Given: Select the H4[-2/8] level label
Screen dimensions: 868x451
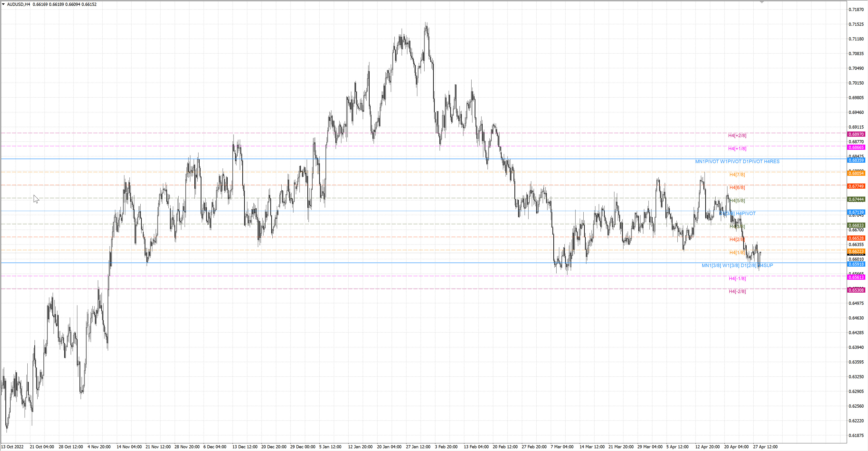Looking at the screenshot, I should click(737, 291).
